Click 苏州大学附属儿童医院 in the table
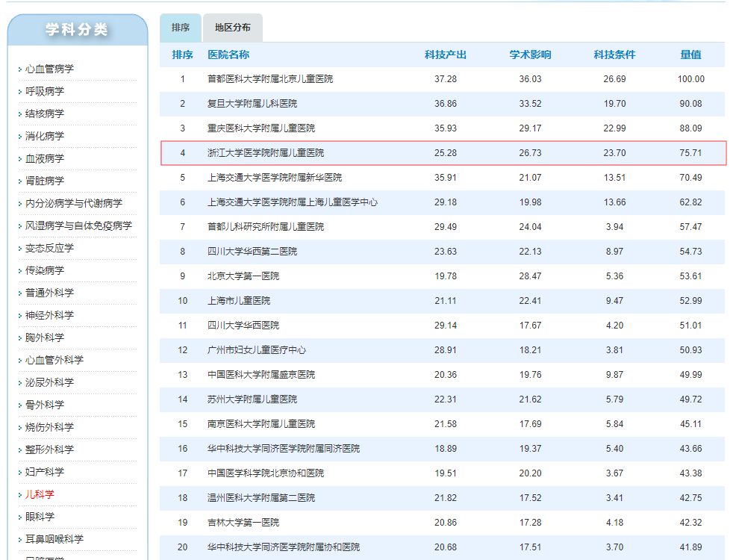Screen dimensions: 736x560 [252, 399]
